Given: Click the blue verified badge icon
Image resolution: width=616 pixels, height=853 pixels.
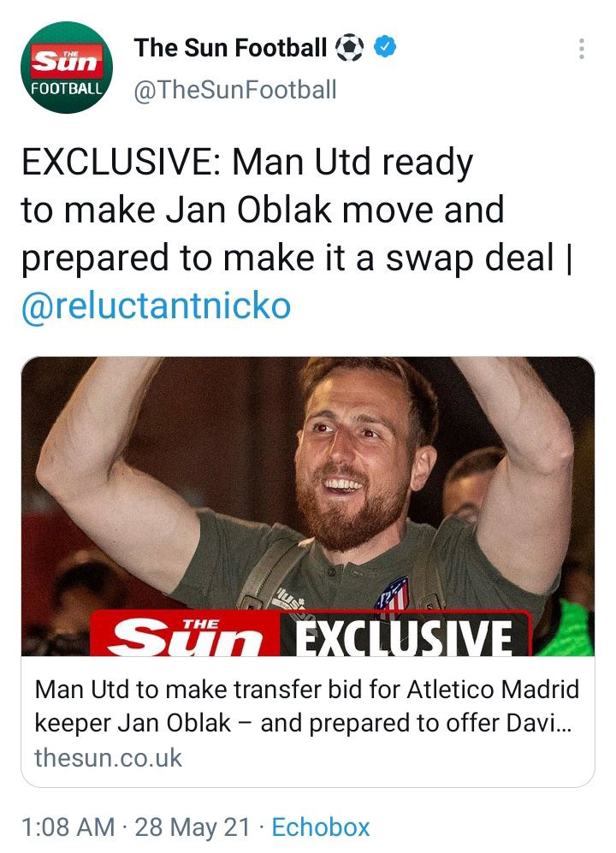Looking at the screenshot, I should [x=385, y=47].
